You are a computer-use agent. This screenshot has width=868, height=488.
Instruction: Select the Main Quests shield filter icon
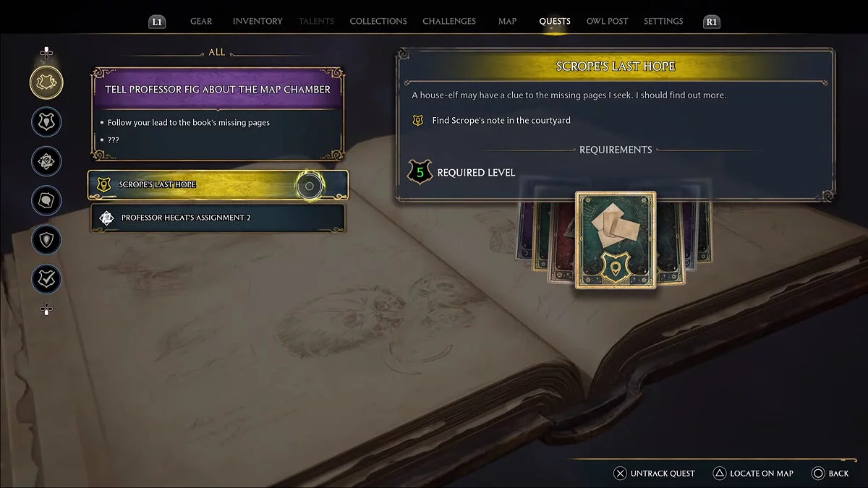coord(46,121)
